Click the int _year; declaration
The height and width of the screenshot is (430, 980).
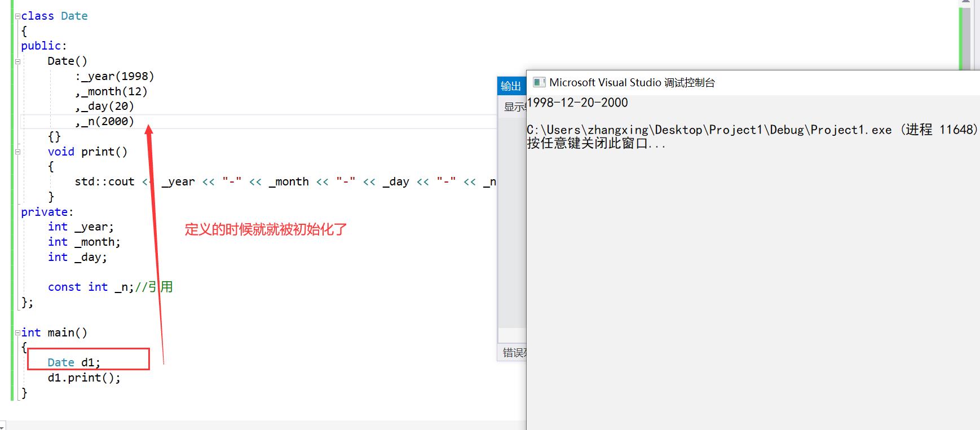[x=81, y=227]
